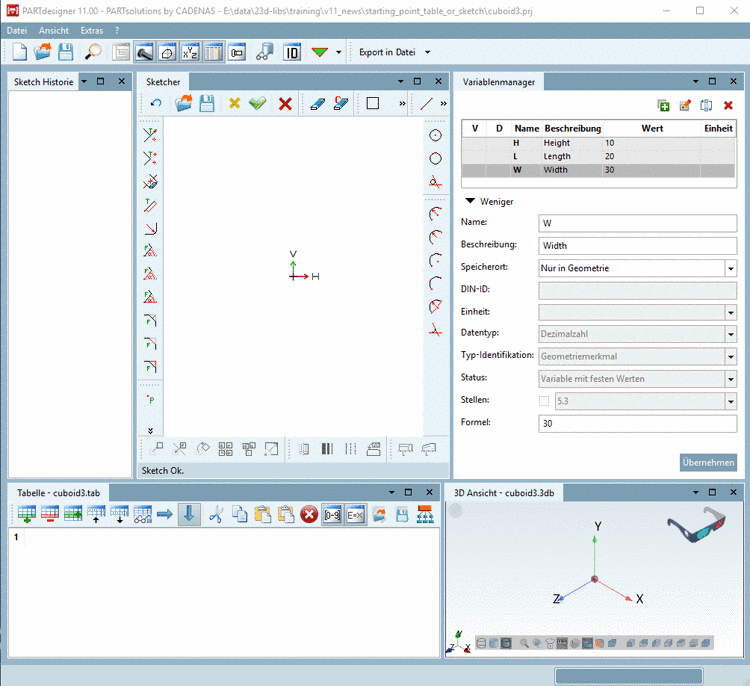Open the Ansicht menu
750x686 pixels.
pos(54,31)
